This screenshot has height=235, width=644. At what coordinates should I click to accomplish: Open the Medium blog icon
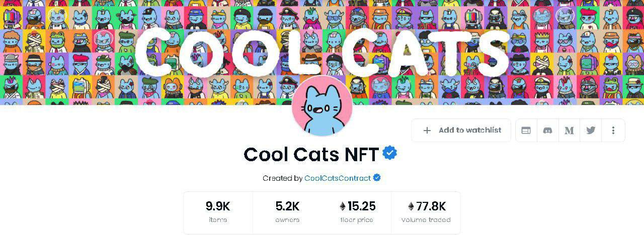pos(569,131)
